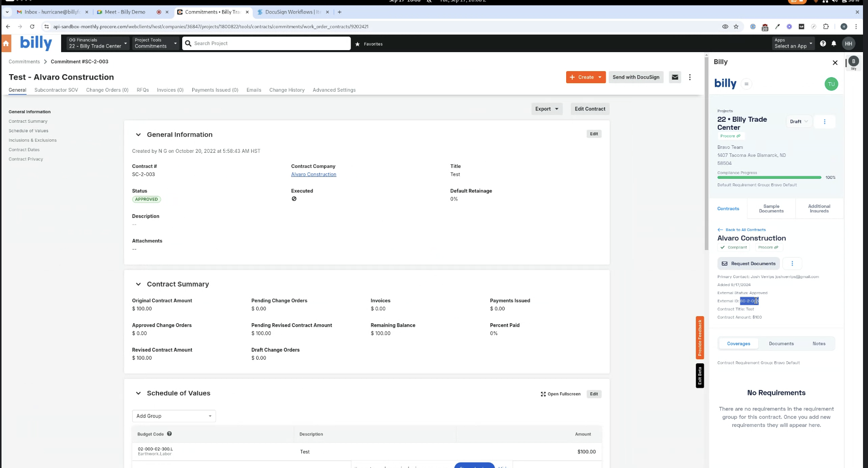
Task: Select Sample Documents tab in Billy panel
Action: (x=771, y=208)
